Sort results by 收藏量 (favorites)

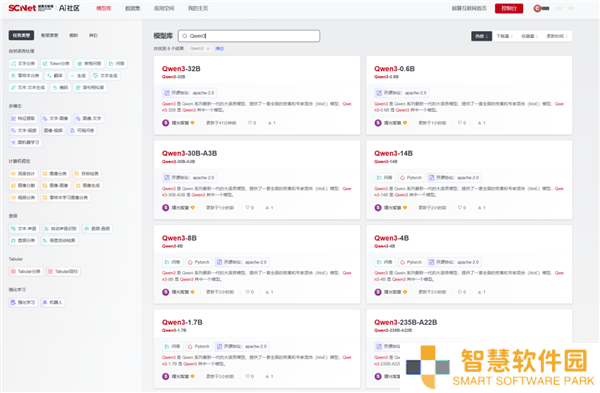(529, 36)
